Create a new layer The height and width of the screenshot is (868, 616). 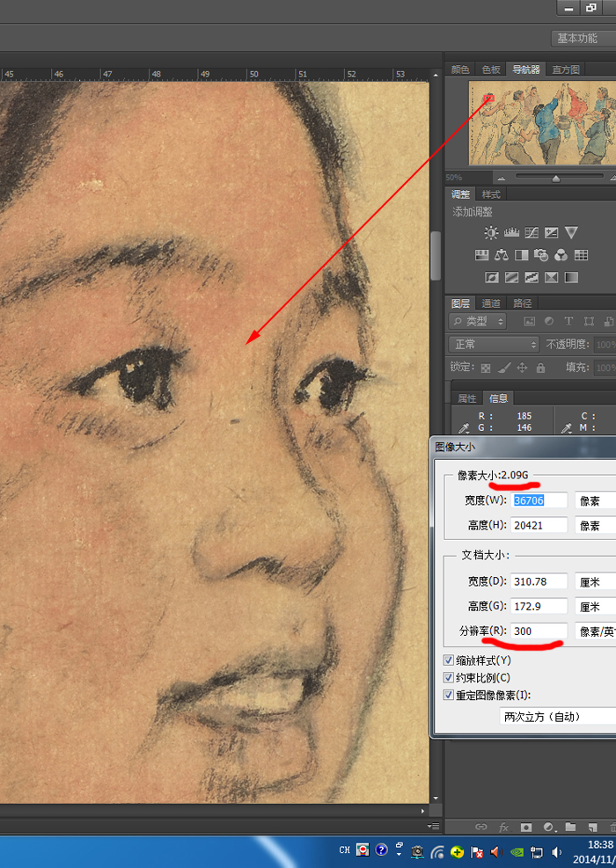(x=592, y=827)
